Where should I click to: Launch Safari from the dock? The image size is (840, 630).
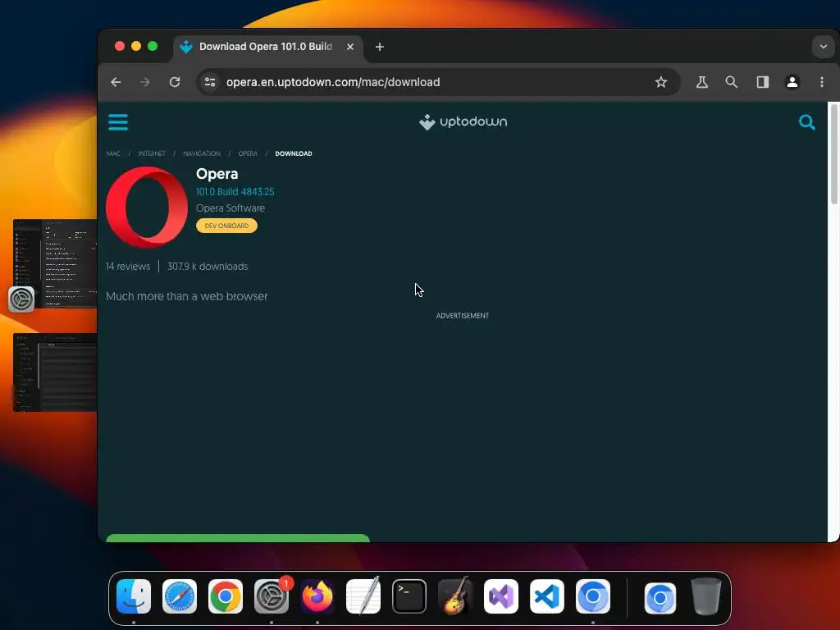point(180,596)
